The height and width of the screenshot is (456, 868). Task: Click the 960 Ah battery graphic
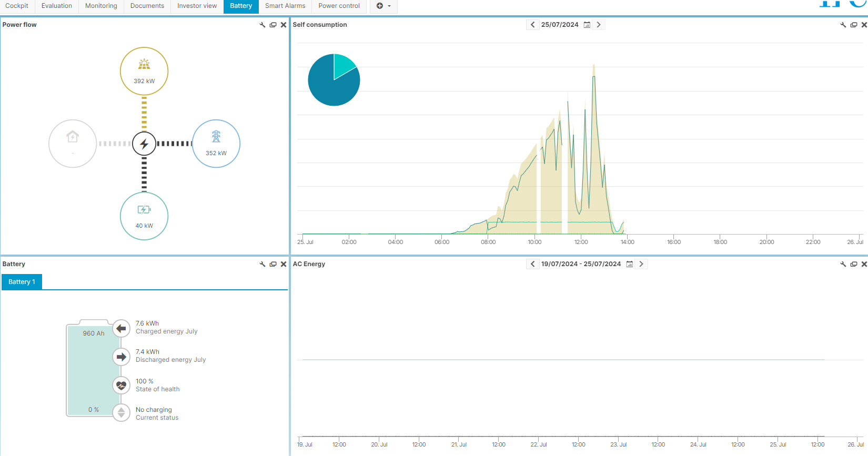(x=94, y=369)
